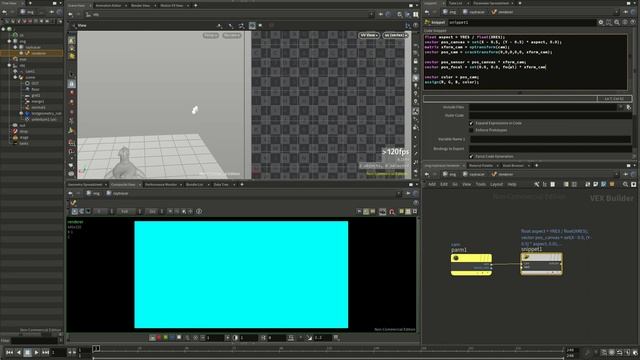Image resolution: width=640 pixels, height=360 pixels.
Task: Select the grid1 node in the tree
Action: (x=36, y=95)
